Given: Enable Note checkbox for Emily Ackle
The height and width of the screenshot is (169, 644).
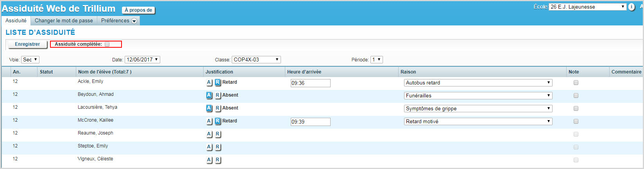Looking at the screenshot, I should pyautogui.click(x=576, y=83).
